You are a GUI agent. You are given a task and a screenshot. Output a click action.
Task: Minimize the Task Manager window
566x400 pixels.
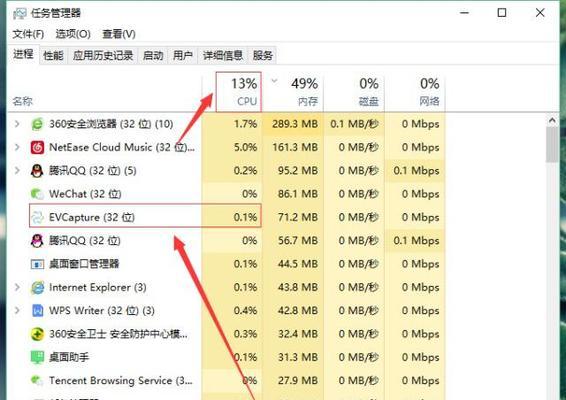(465, 13)
